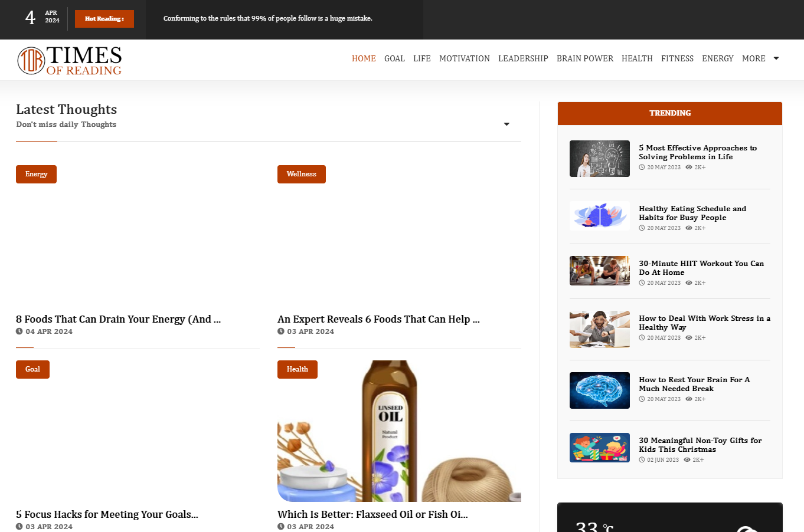Read 5 Focus Hacks for Meeting Goals
Image resolution: width=804 pixels, height=532 pixels.
[107, 514]
